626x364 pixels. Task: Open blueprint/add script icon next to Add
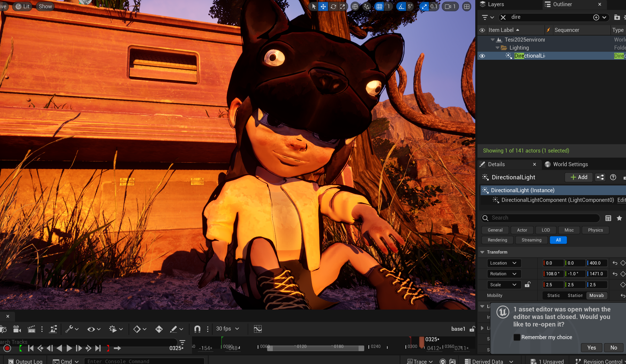pos(600,177)
